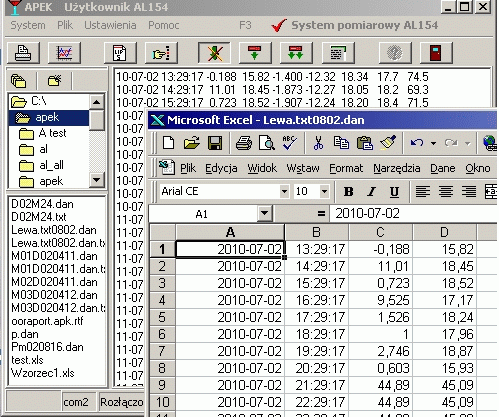Select the al_all folder in tree
499x417 pixels.
49,165
